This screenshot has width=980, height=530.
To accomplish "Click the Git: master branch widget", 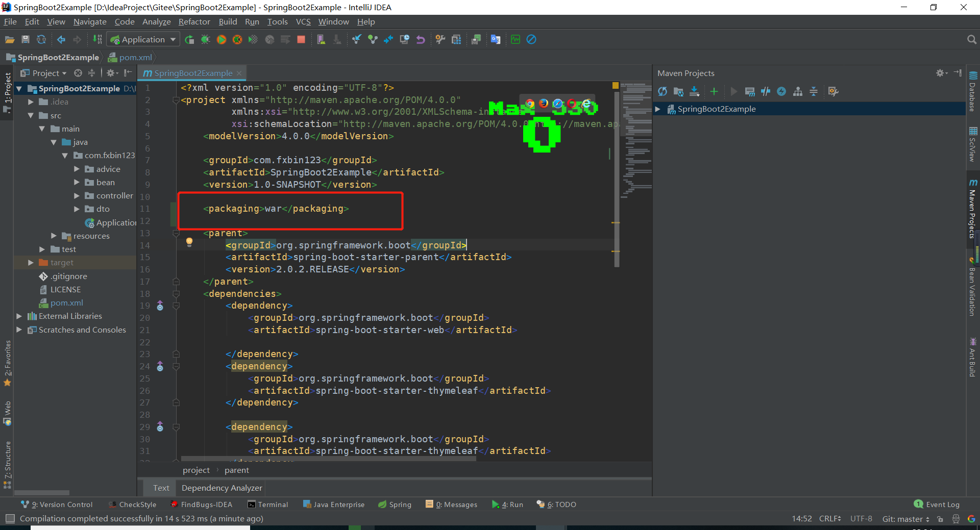I will (905, 519).
